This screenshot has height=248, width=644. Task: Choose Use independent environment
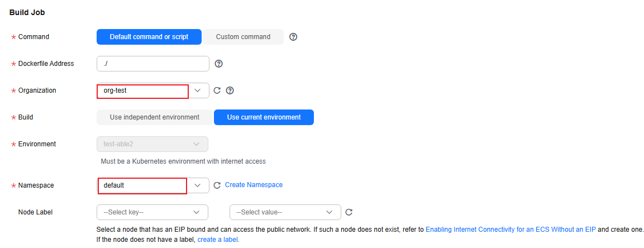tap(154, 117)
